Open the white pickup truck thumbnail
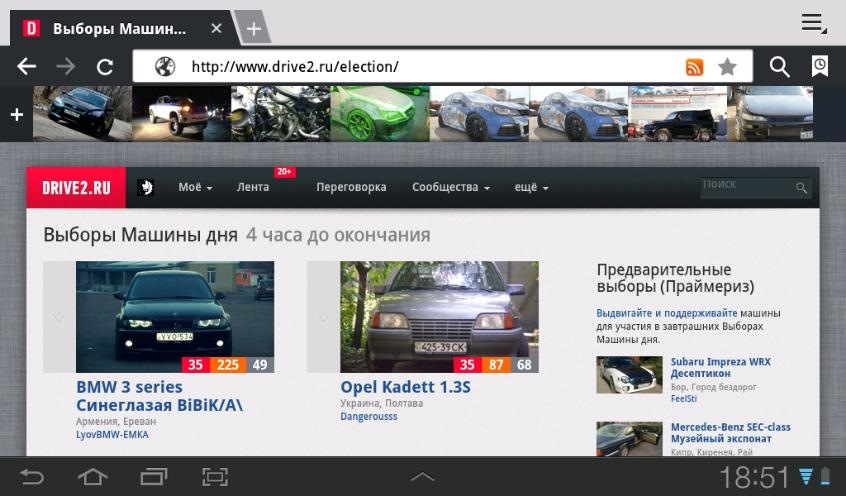Viewport: 846px width, 496px height. point(181,114)
